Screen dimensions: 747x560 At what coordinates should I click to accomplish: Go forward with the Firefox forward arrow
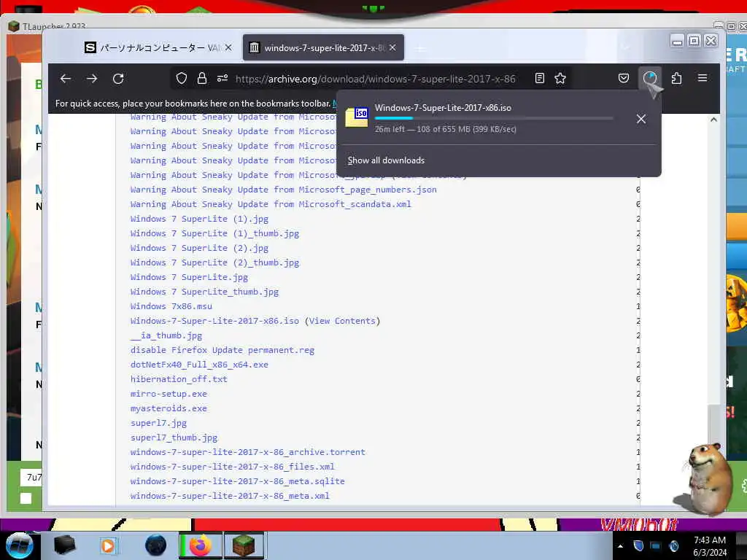point(92,79)
